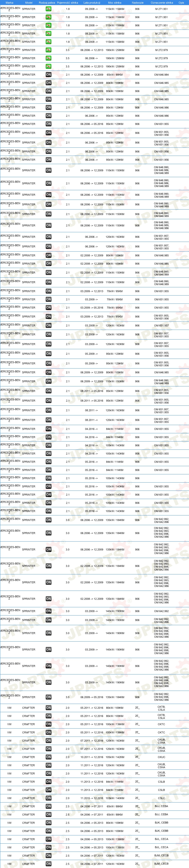Select production years 10.2011 -> 12.2016
This screenshot has height=868, width=189.
point(92,757)
